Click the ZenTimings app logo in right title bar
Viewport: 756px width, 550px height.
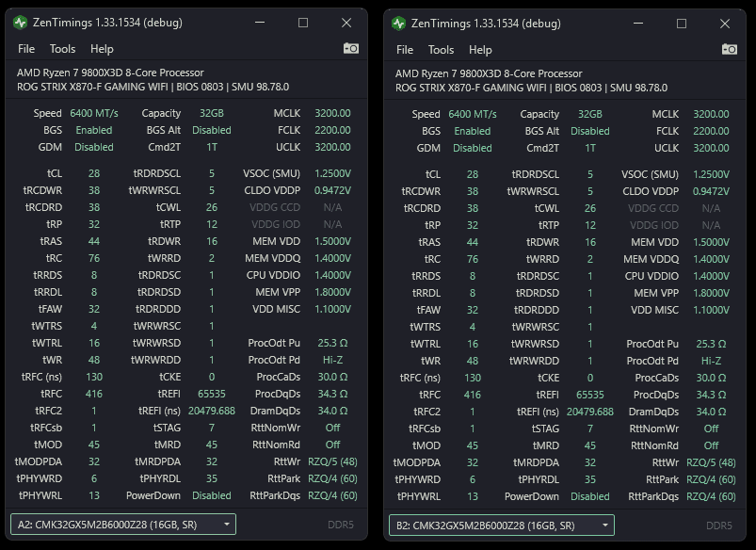click(399, 24)
